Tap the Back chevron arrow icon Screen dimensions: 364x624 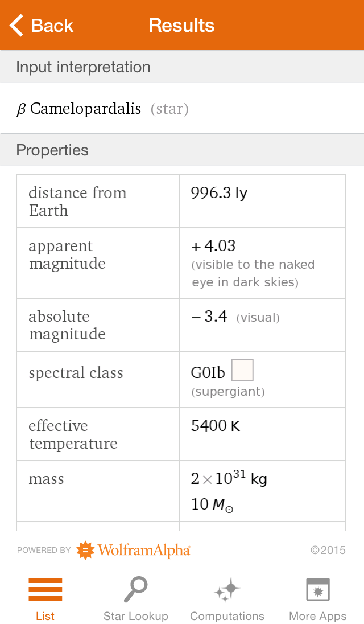coord(17,26)
